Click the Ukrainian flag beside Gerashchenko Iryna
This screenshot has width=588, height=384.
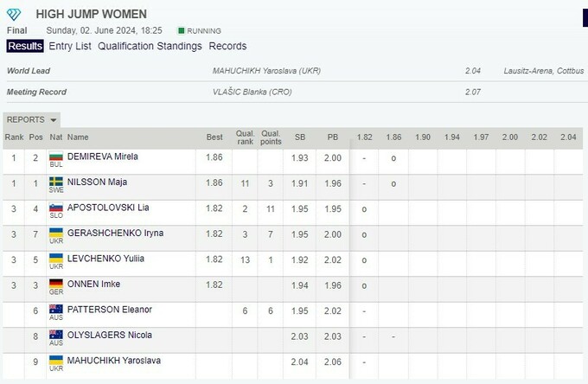pos(55,233)
